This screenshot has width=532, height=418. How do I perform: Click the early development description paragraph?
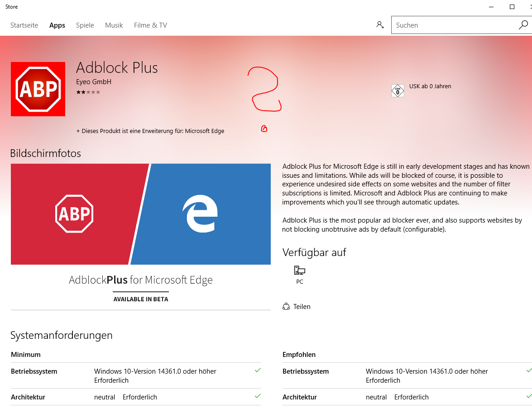coord(406,184)
